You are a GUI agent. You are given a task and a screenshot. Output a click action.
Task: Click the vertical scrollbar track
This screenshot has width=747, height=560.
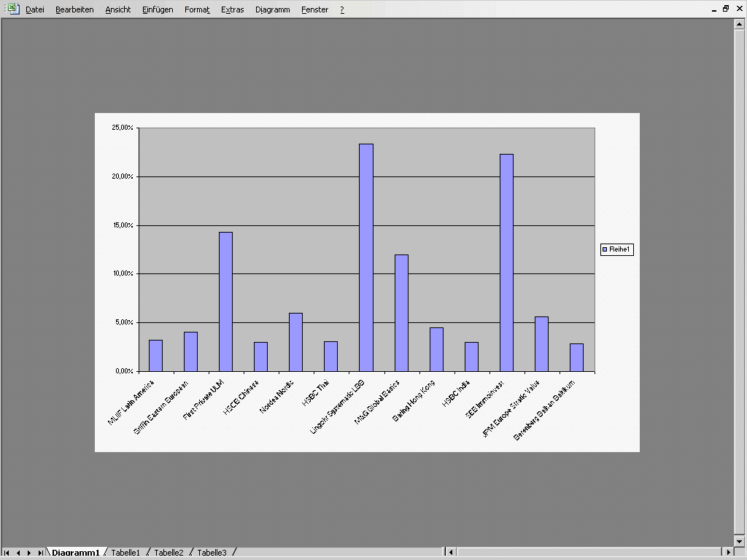[x=739, y=283]
